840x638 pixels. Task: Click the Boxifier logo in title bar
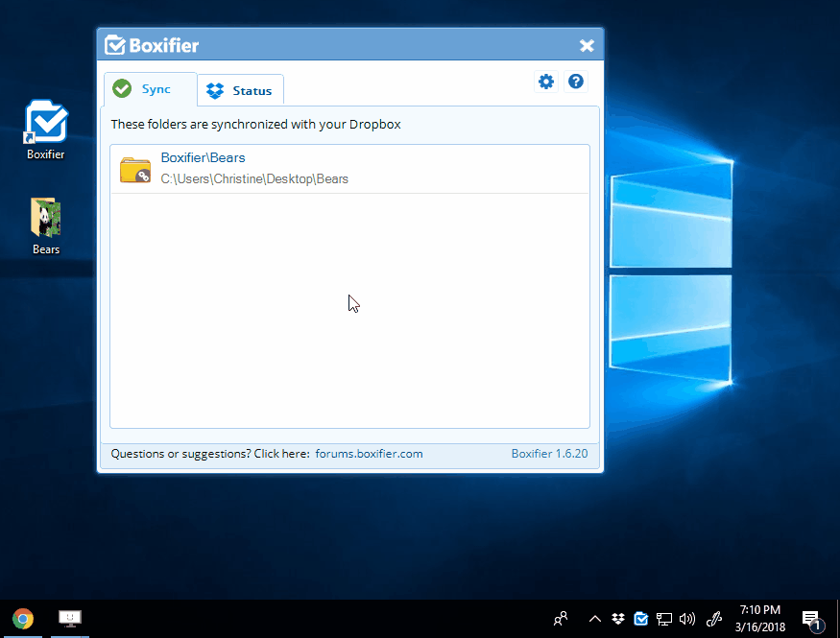pos(152,45)
